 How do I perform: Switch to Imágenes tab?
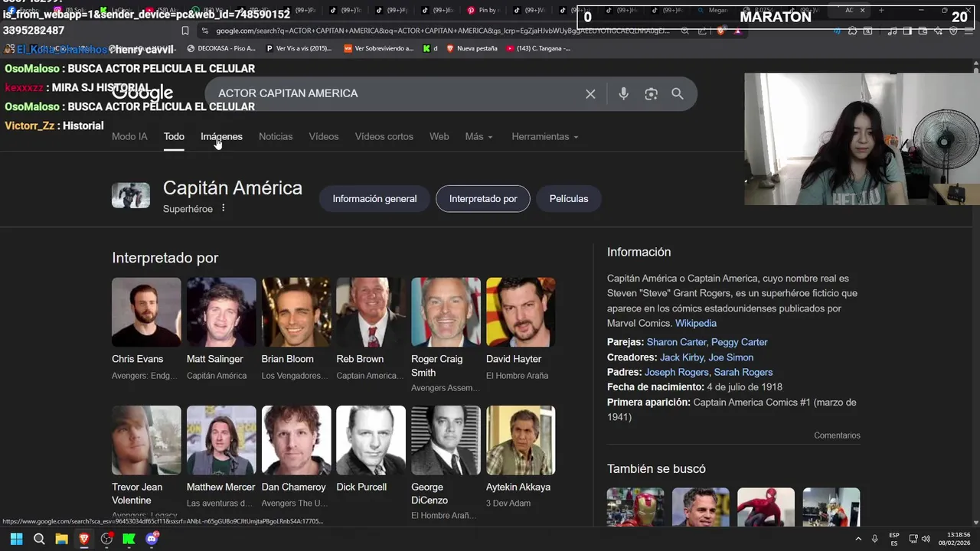coord(221,136)
